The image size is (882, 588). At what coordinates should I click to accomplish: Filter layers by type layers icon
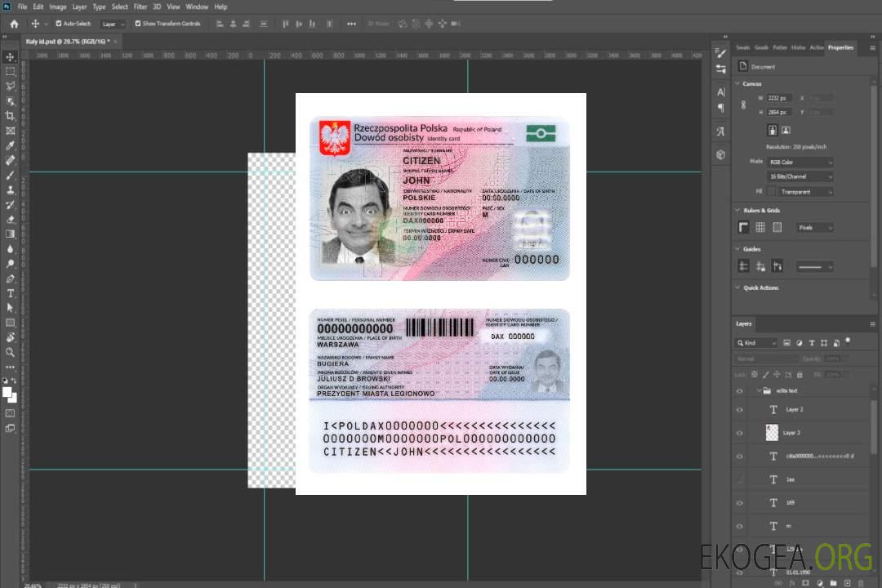pos(812,343)
